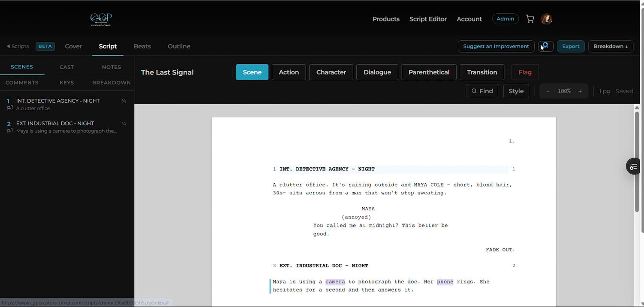
Task: Click the CGP Creators Corner logo
Action: pos(100,19)
